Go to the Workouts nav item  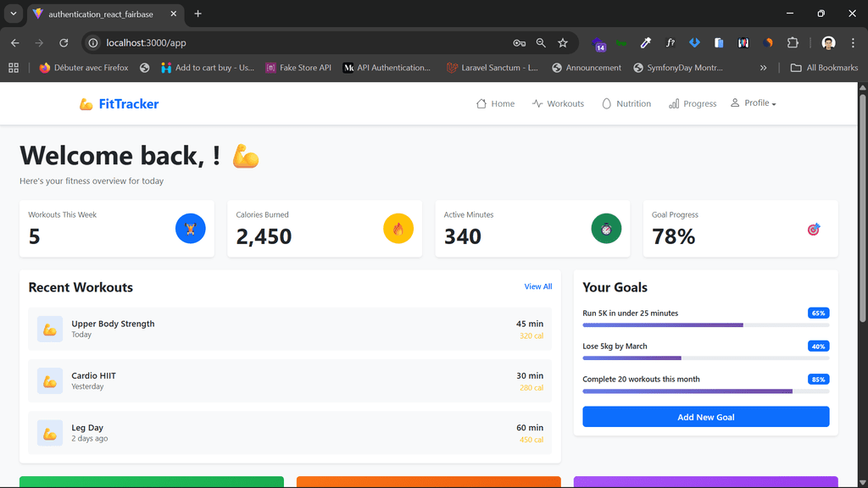(558, 104)
